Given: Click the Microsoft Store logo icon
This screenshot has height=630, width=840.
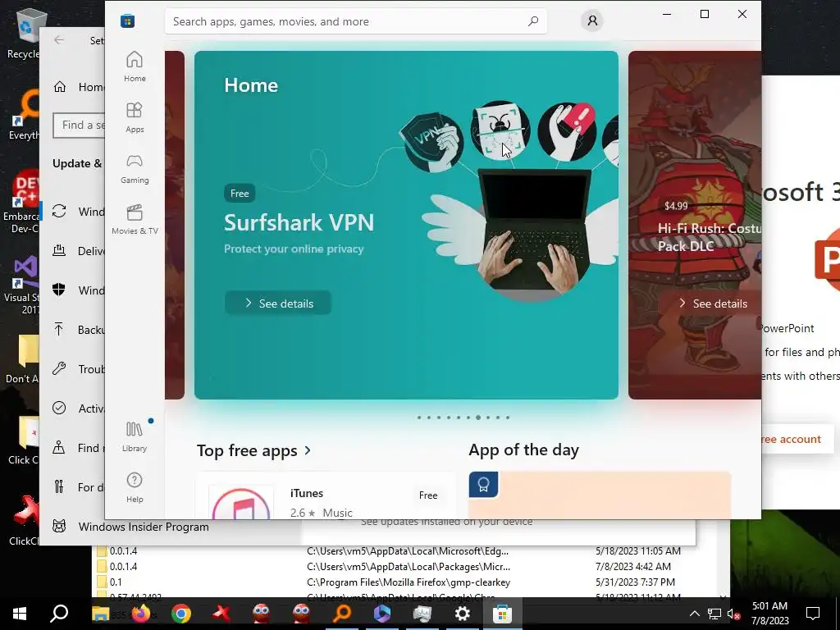Looking at the screenshot, I should (127, 21).
